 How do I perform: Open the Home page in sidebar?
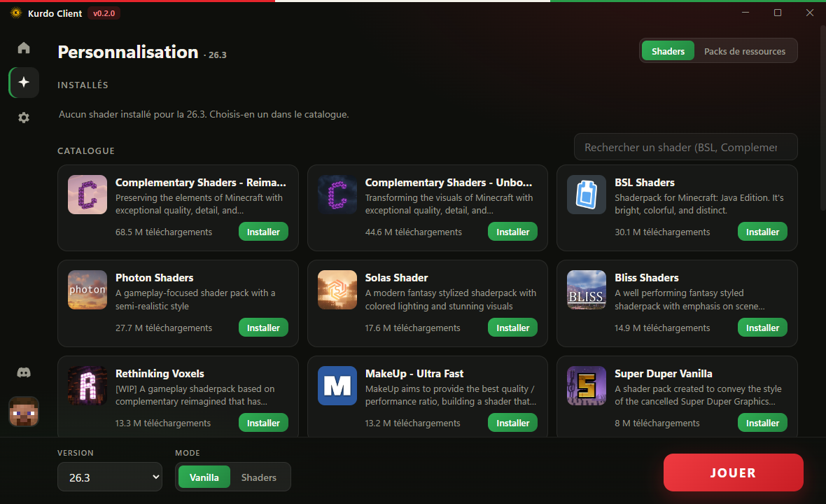24,48
